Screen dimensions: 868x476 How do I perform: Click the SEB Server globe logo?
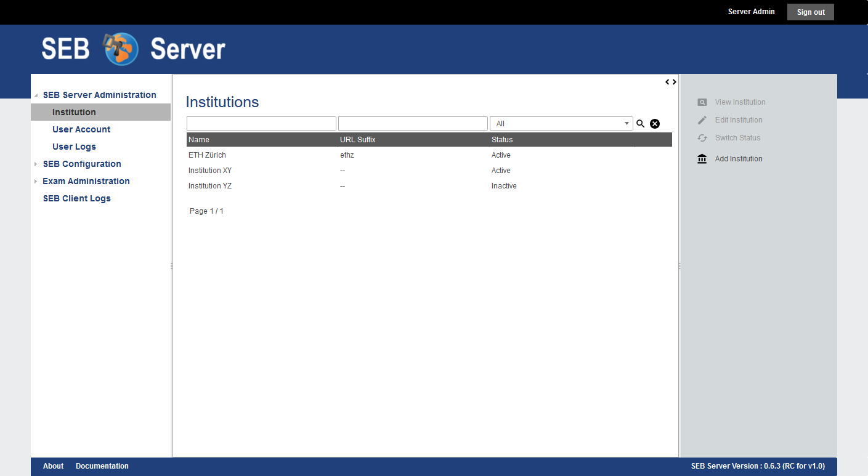pos(121,49)
